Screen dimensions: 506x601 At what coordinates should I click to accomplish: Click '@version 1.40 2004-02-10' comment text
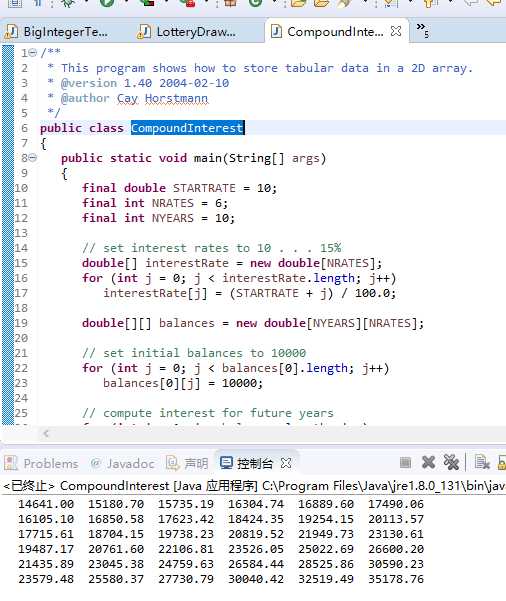pyautogui.click(x=145, y=83)
